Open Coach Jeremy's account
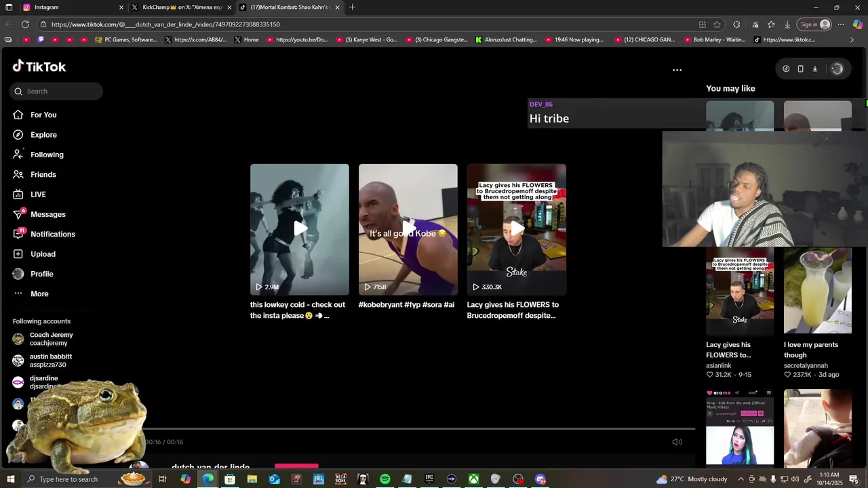The height and width of the screenshot is (488, 868). click(51, 339)
